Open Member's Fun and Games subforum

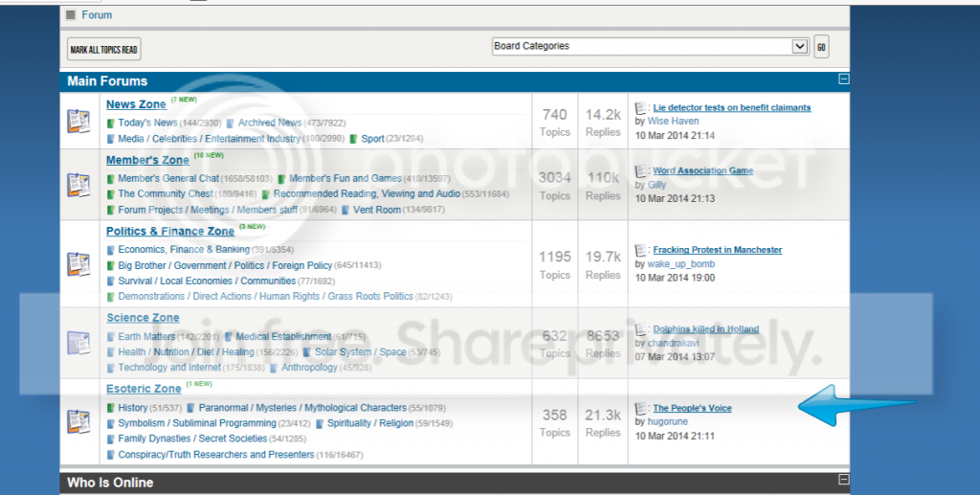pyautogui.click(x=345, y=179)
